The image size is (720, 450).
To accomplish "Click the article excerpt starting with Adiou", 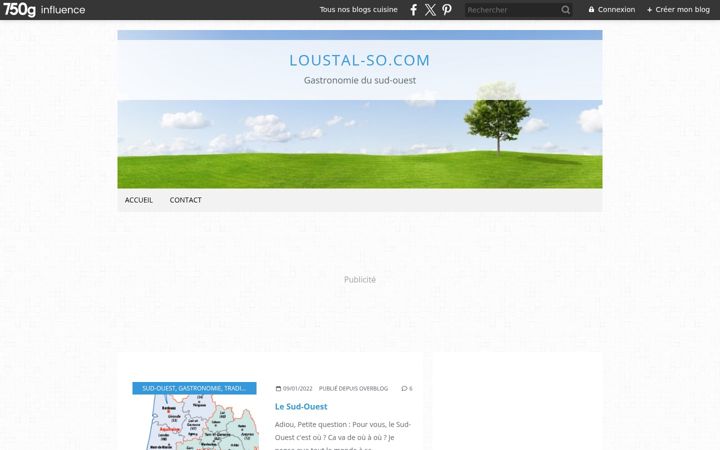I will pyautogui.click(x=343, y=437).
